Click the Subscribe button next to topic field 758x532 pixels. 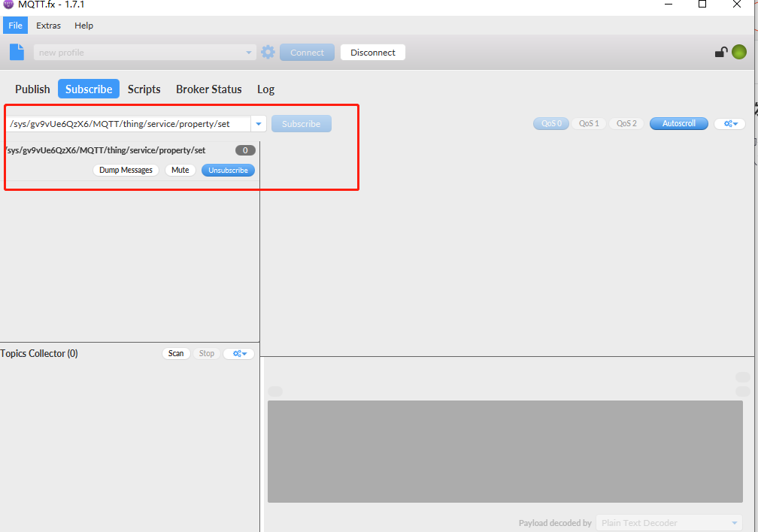coord(301,124)
